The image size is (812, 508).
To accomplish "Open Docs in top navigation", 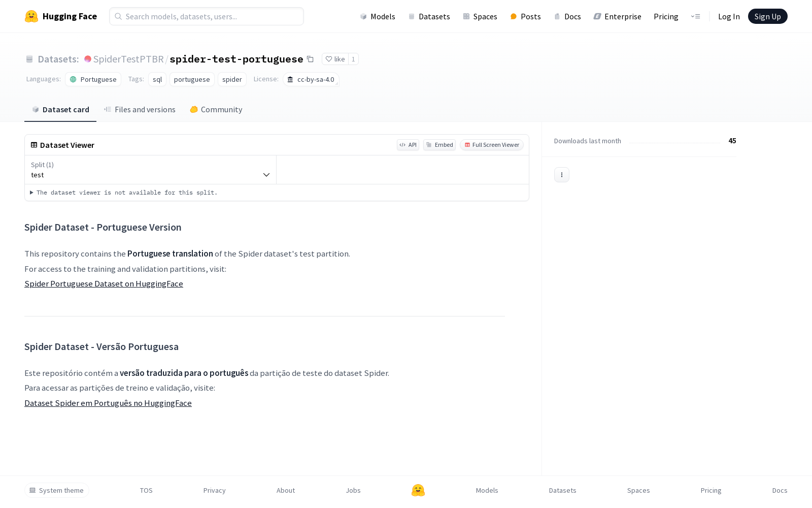I will (567, 16).
